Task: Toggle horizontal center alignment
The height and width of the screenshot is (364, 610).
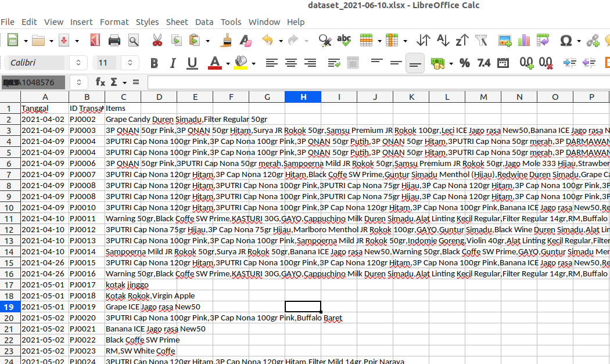Action: [x=290, y=63]
